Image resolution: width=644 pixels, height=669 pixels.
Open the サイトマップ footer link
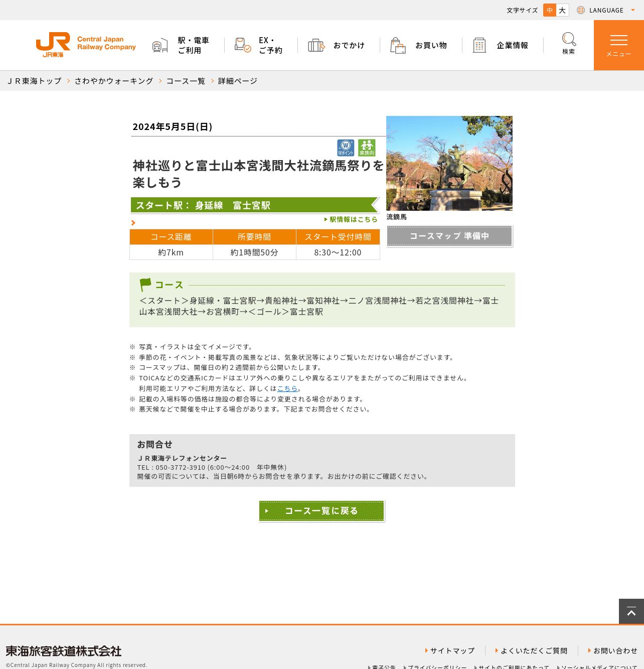pos(450,650)
